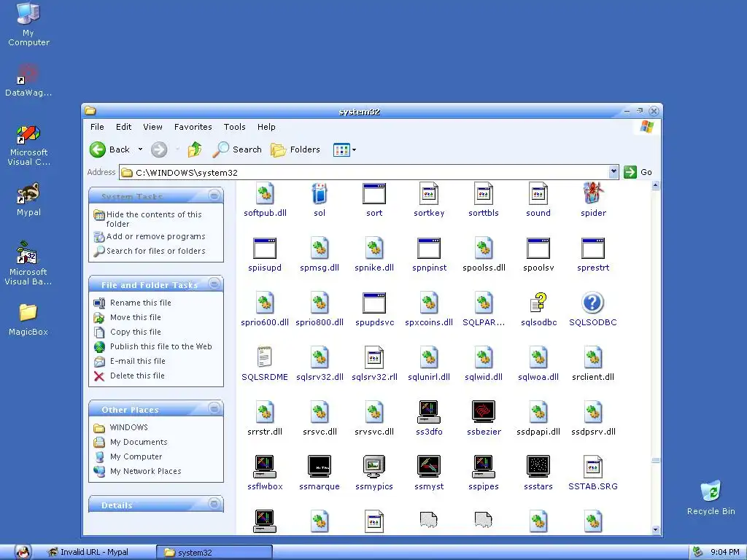
Task: Select the ssstars screensaver icon
Action: click(x=538, y=467)
